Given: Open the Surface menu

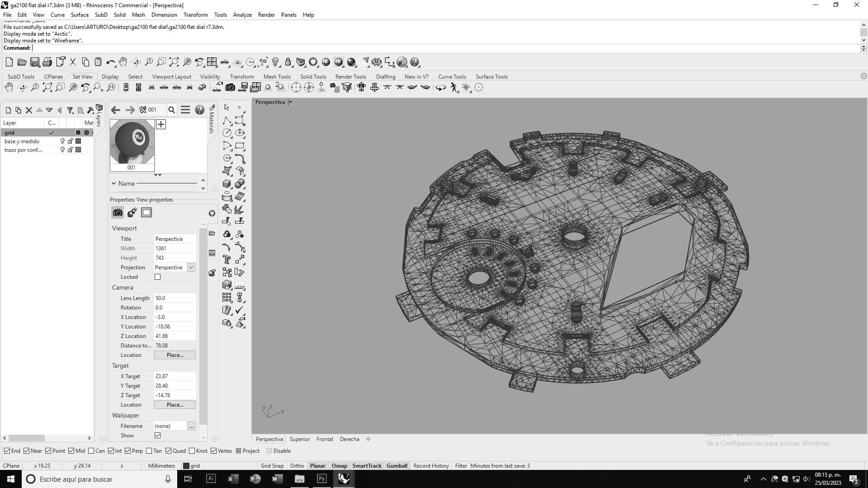Looking at the screenshot, I should coord(80,15).
